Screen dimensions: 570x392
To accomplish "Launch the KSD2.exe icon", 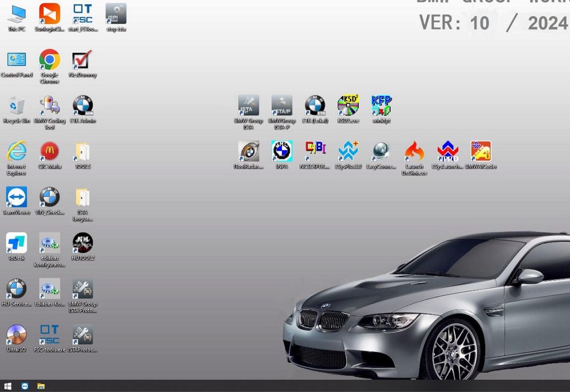I will 348,109.
